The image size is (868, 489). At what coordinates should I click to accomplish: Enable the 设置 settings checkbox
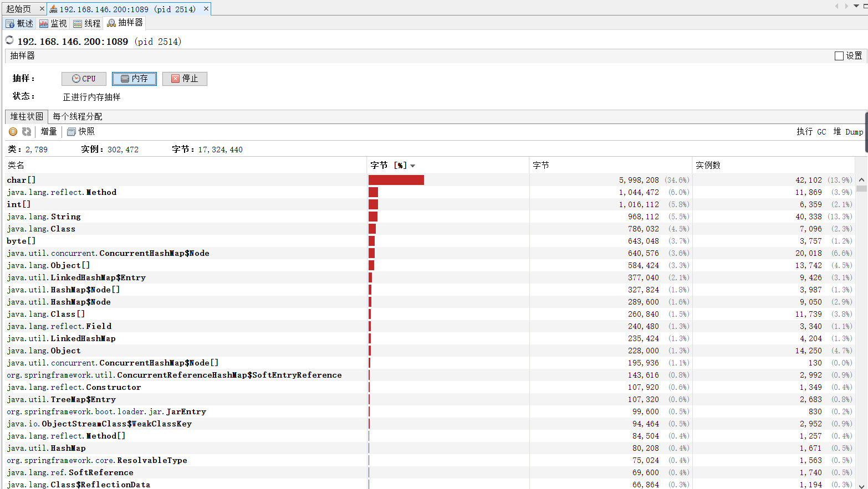click(x=839, y=56)
